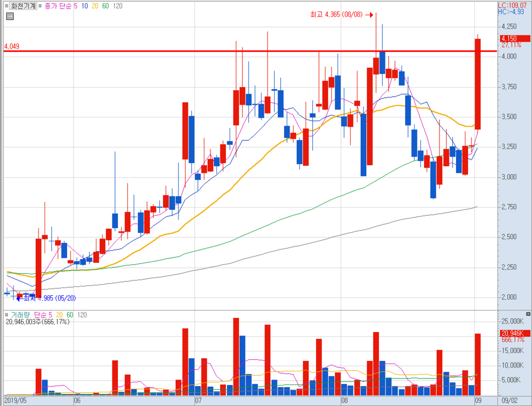Click the 최저 1,985 (05/20) low marker
The height and width of the screenshot is (406, 532).
46,298
